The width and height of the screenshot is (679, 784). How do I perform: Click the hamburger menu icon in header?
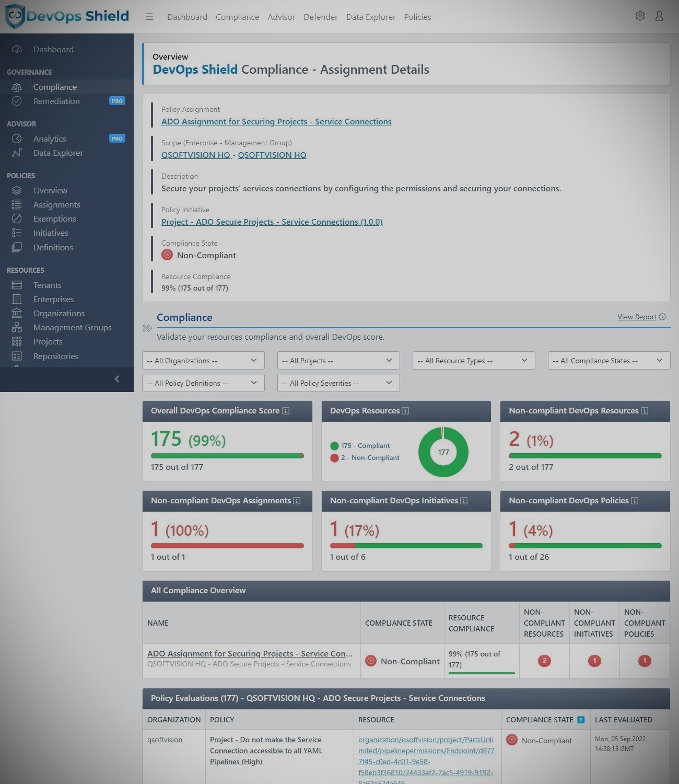149,17
